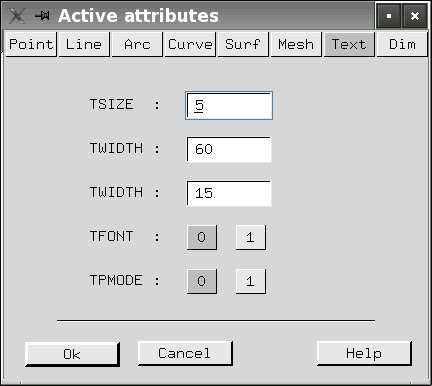Click the maximize square icon

[389, 16]
